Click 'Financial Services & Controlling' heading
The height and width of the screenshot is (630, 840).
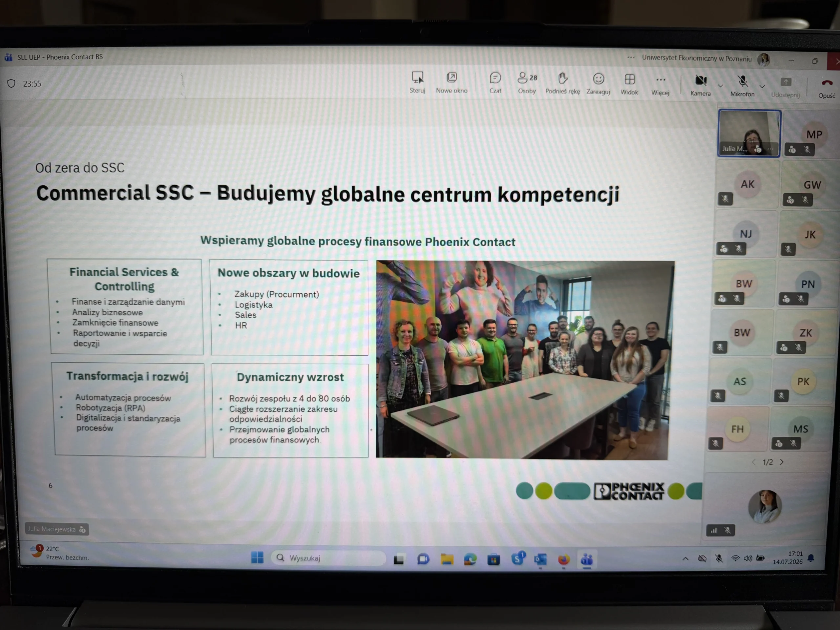click(x=124, y=279)
